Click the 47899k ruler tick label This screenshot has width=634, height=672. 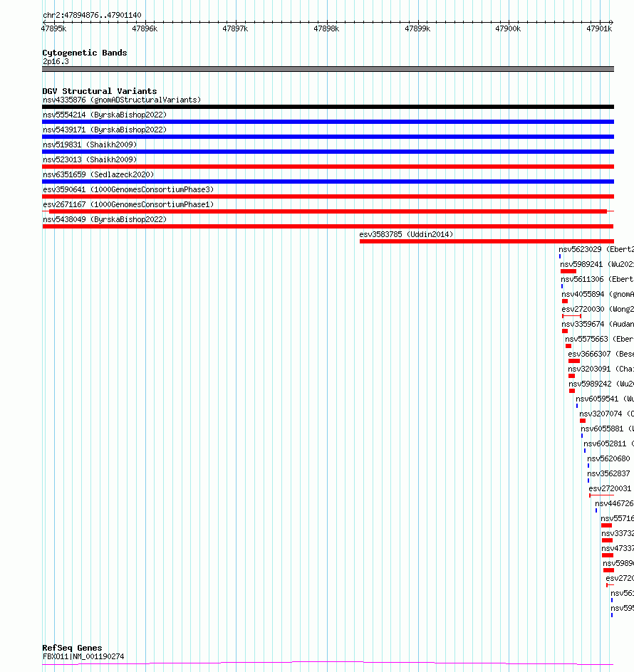point(417,28)
